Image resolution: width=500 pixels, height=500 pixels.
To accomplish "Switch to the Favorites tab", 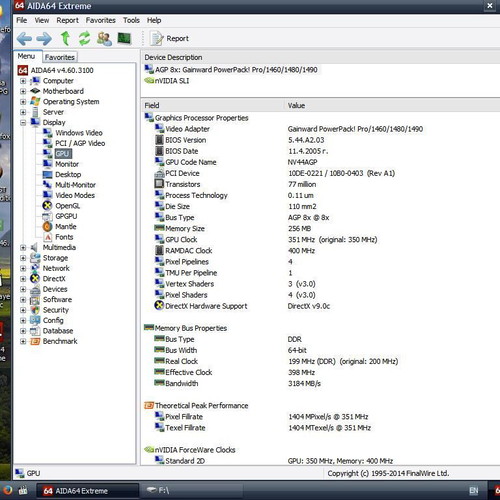I will (60, 57).
